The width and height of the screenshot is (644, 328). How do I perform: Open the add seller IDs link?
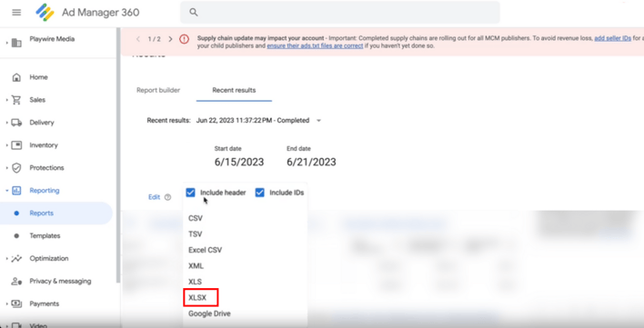[x=613, y=38]
